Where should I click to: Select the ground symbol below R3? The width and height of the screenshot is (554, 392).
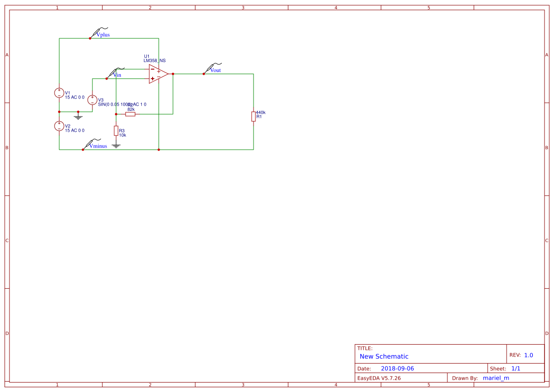[116, 144]
